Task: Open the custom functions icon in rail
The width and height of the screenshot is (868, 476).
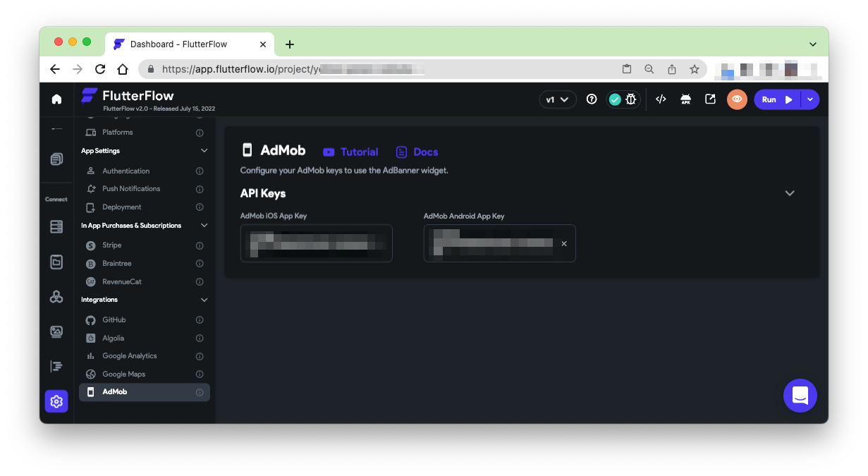Action: coord(56,297)
